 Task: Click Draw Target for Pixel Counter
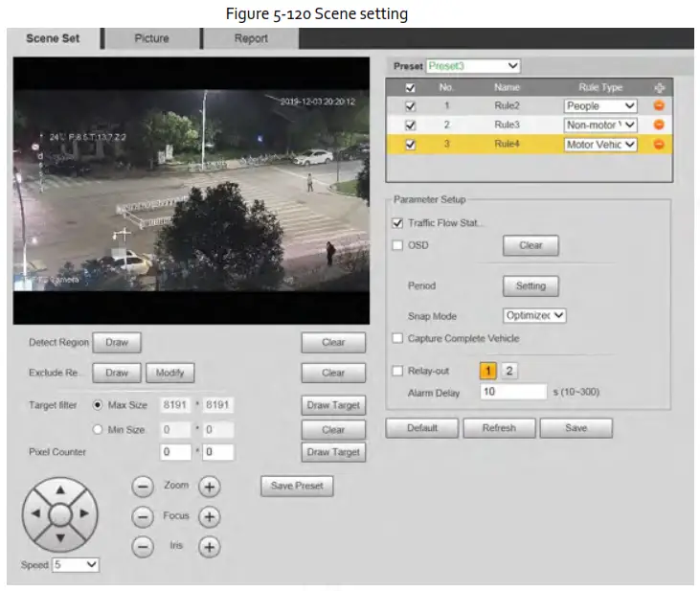pos(333,452)
